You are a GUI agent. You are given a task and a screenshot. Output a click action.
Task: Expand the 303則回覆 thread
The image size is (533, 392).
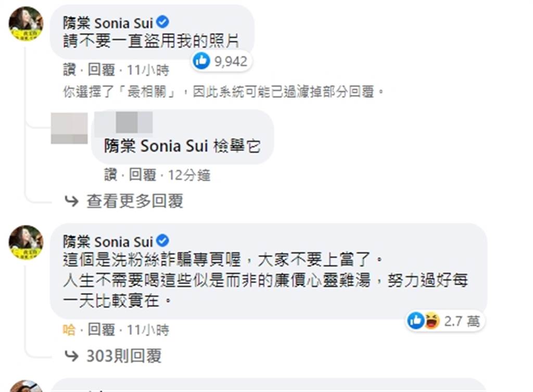coord(123,356)
